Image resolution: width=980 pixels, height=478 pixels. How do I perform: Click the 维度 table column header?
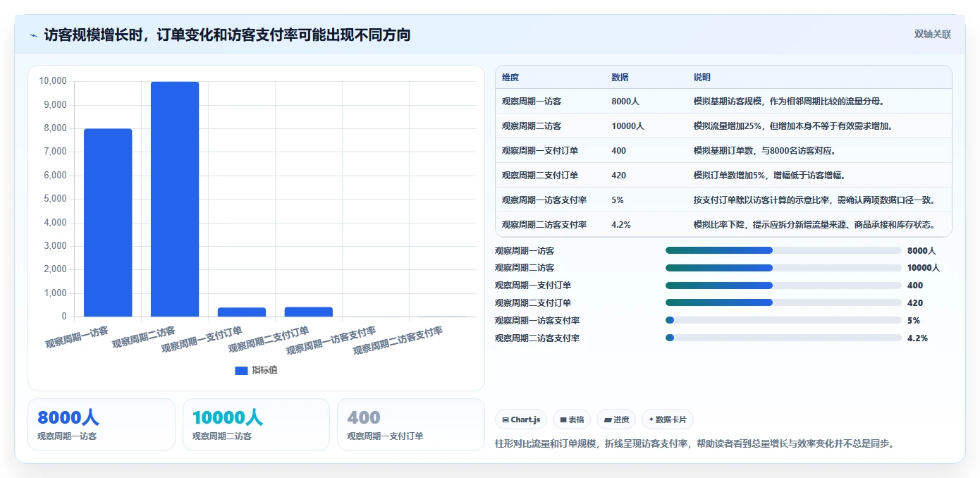tap(510, 78)
